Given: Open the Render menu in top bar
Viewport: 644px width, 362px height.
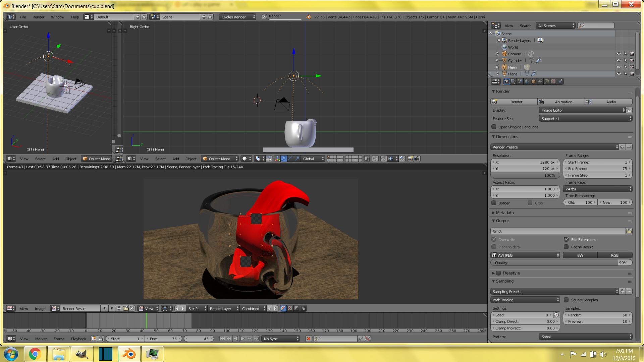Looking at the screenshot, I should click(38, 17).
